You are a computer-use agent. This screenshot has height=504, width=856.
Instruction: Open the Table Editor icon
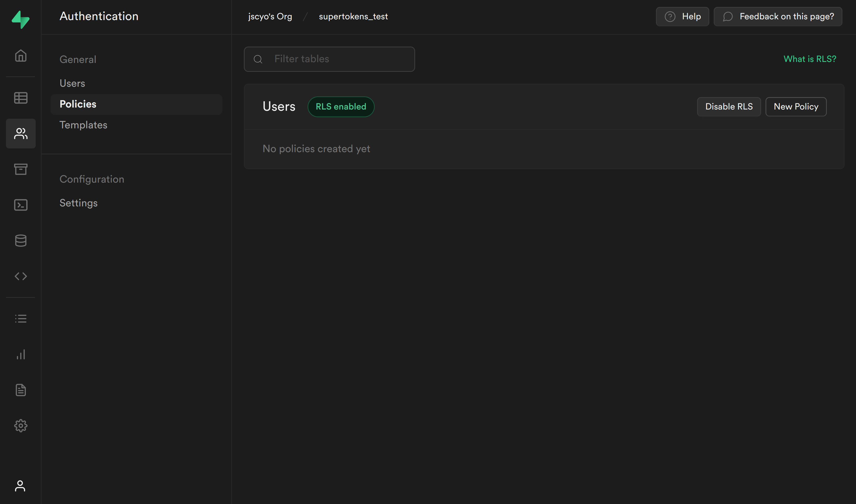click(x=21, y=98)
